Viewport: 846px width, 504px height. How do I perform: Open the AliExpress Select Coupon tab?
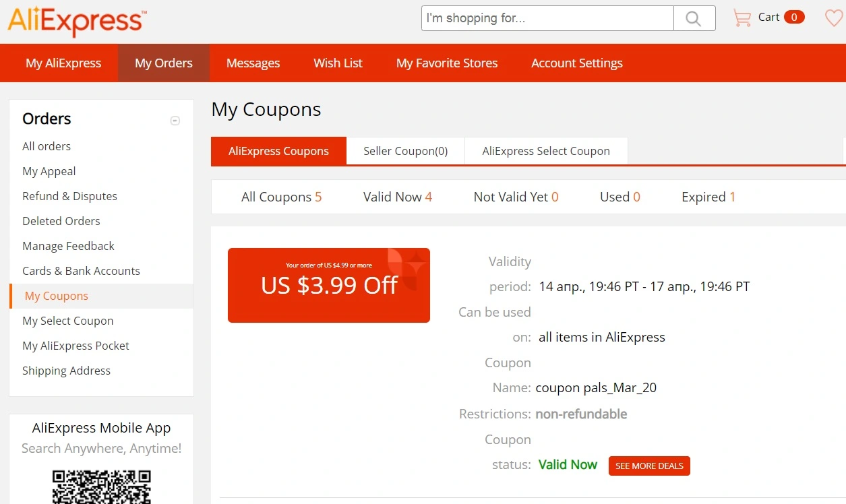coord(546,151)
